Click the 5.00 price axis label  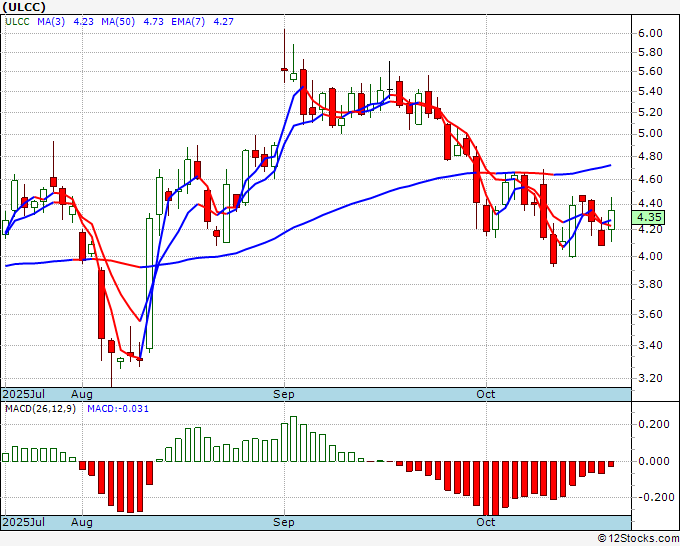click(650, 134)
